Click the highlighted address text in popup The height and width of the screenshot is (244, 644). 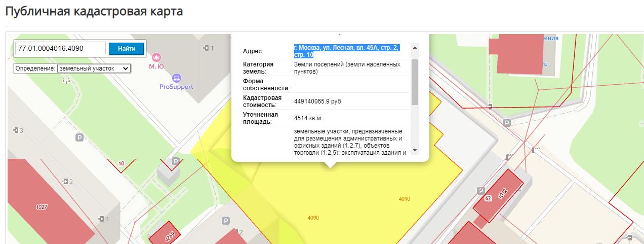(x=346, y=51)
